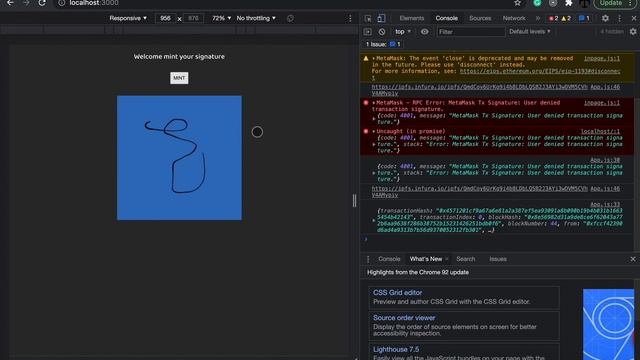Open the Elements tab

(411, 18)
